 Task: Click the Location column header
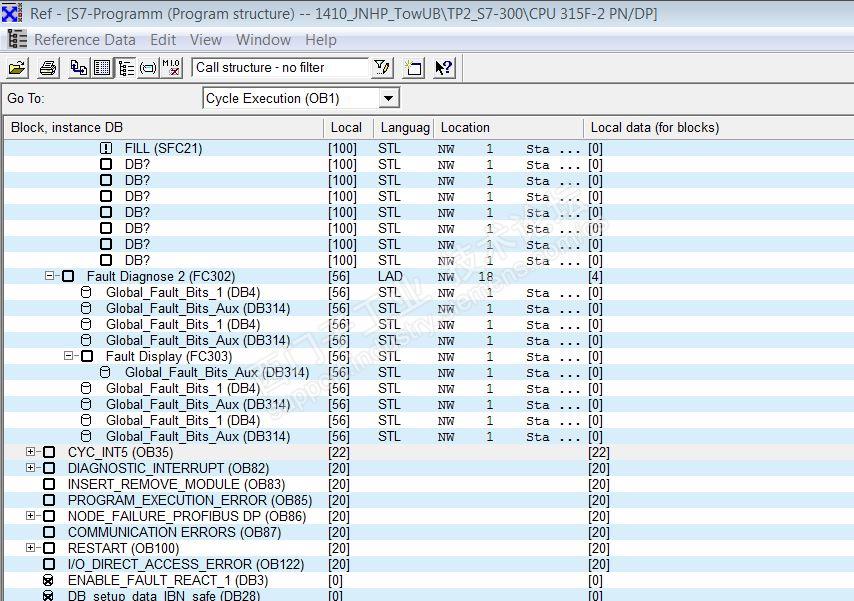click(508, 128)
